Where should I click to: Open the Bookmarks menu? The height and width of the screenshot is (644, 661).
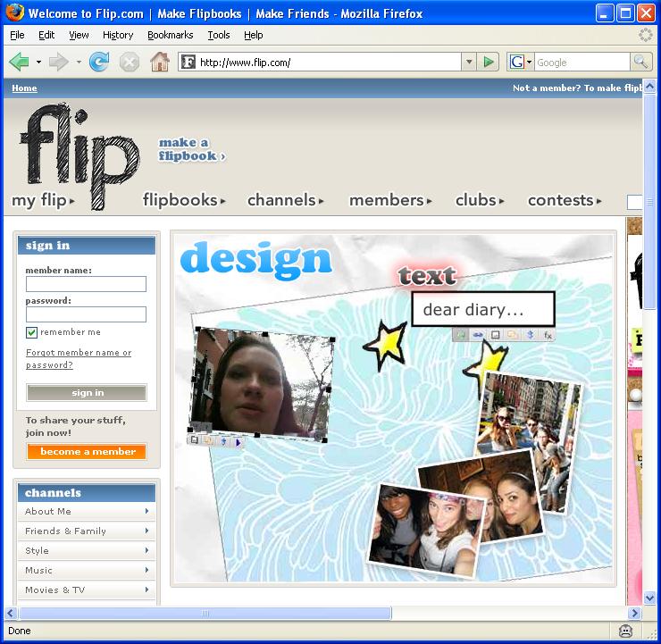(x=171, y=35)
